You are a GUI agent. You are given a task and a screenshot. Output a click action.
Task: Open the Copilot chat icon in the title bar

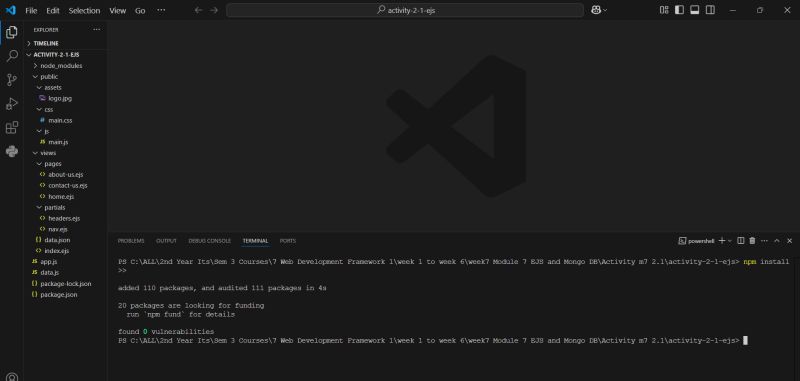click(x=596, y=10)
